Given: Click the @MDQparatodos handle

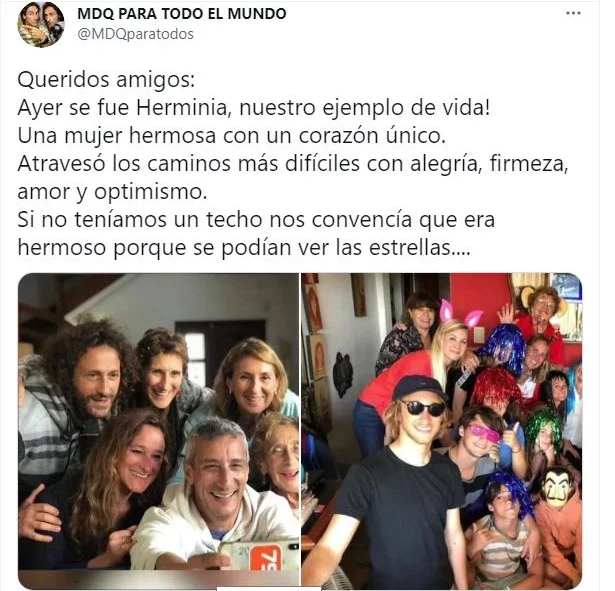Looking at the screenshot, I should [135, 34].
